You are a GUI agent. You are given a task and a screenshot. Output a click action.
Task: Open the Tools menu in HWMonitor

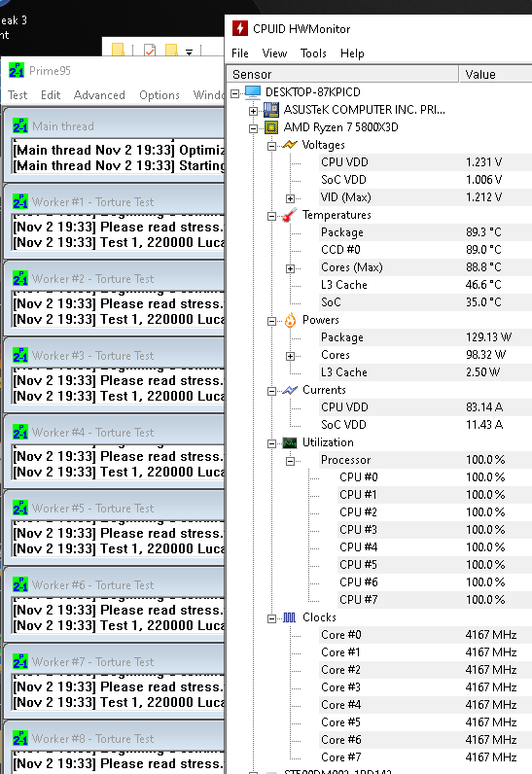313,53
